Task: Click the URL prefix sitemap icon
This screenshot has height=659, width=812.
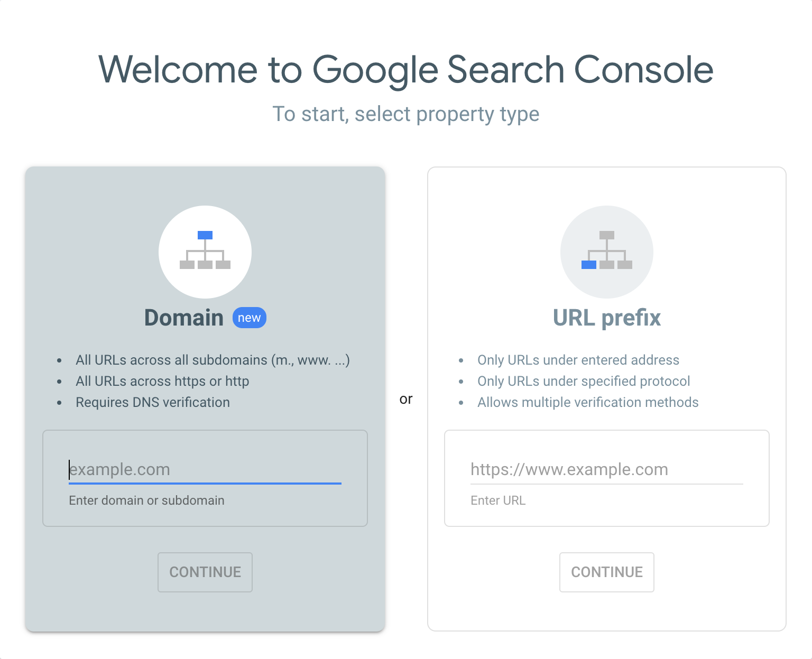Action: pyautogui.click(x=606, y=252)
